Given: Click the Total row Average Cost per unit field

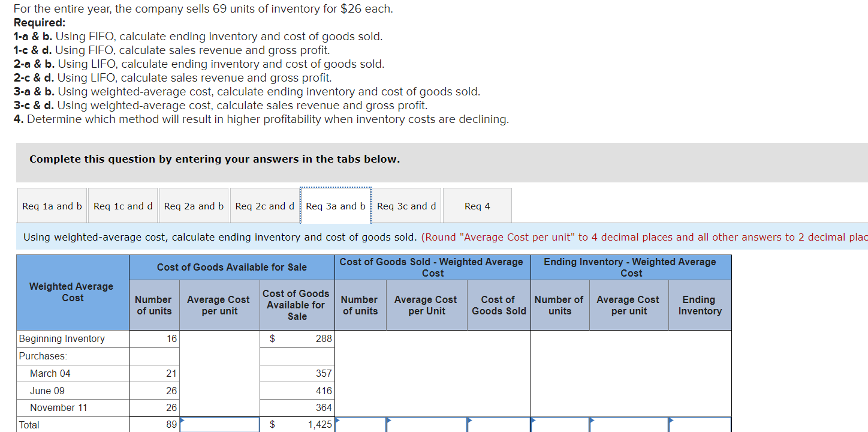Looking at the screenshot, I should pyautogui.click(x=219, y=424).
